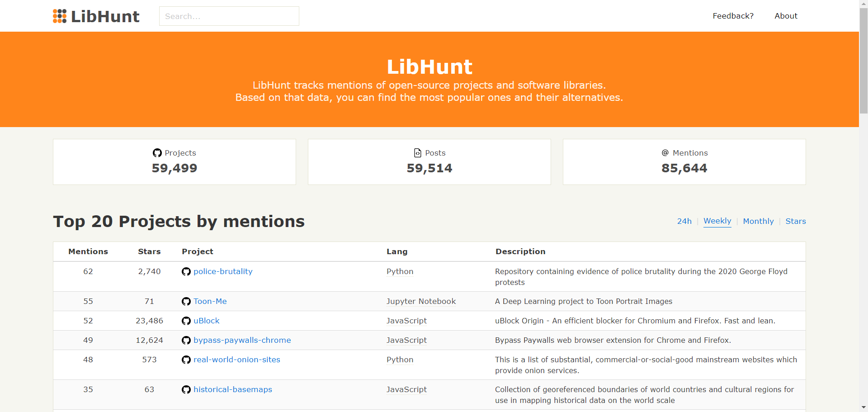Click the Projects count 59,499
The height and width of the screenshot is (412, 868).
click(175, 168)
